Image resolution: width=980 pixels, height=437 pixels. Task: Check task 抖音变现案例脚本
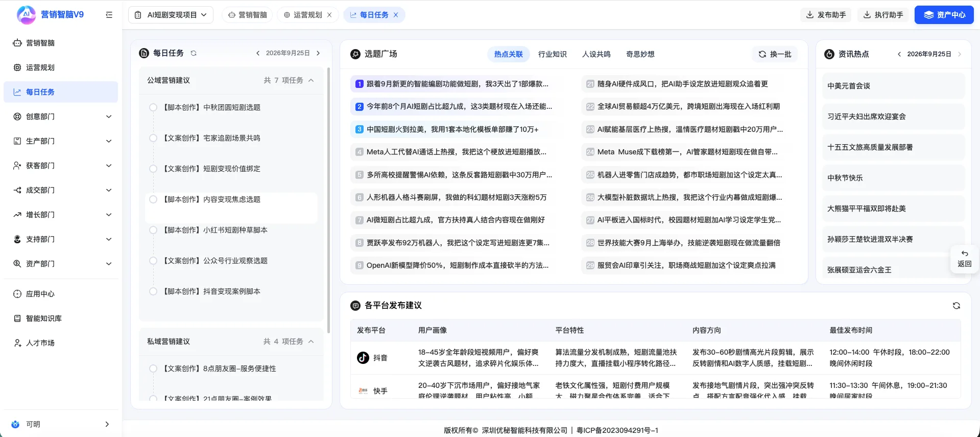(x=153, y=291)
